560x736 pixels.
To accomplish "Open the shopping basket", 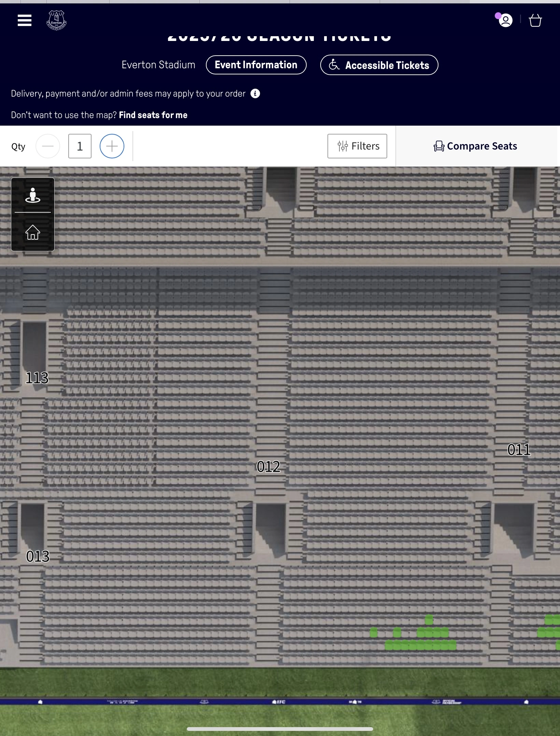I will coord(535,20).
